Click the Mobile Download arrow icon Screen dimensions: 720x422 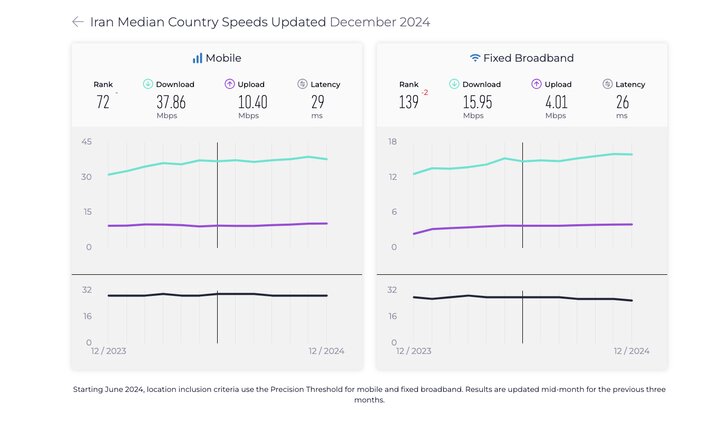click(x=148, y=84)
